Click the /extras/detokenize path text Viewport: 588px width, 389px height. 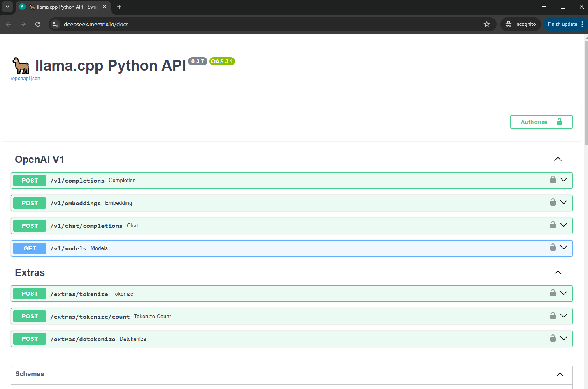coord(83,339)
